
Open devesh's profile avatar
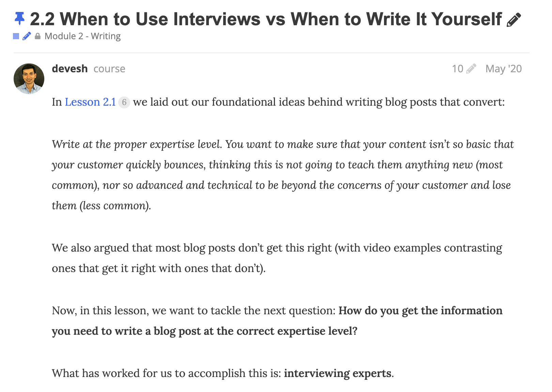click(29, 79)
